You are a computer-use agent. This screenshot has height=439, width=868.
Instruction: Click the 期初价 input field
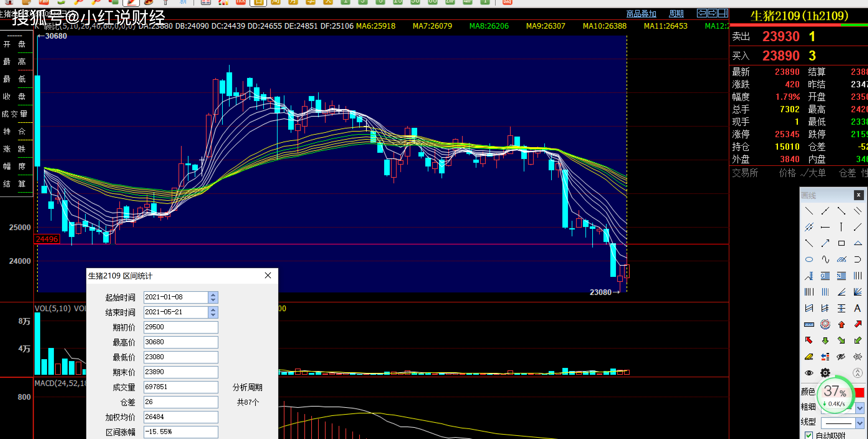(181, 327)
